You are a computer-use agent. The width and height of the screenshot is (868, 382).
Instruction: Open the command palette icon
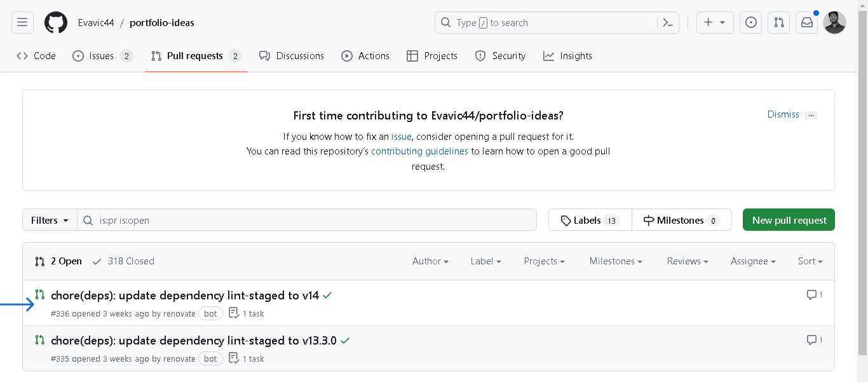coord(667,22)
